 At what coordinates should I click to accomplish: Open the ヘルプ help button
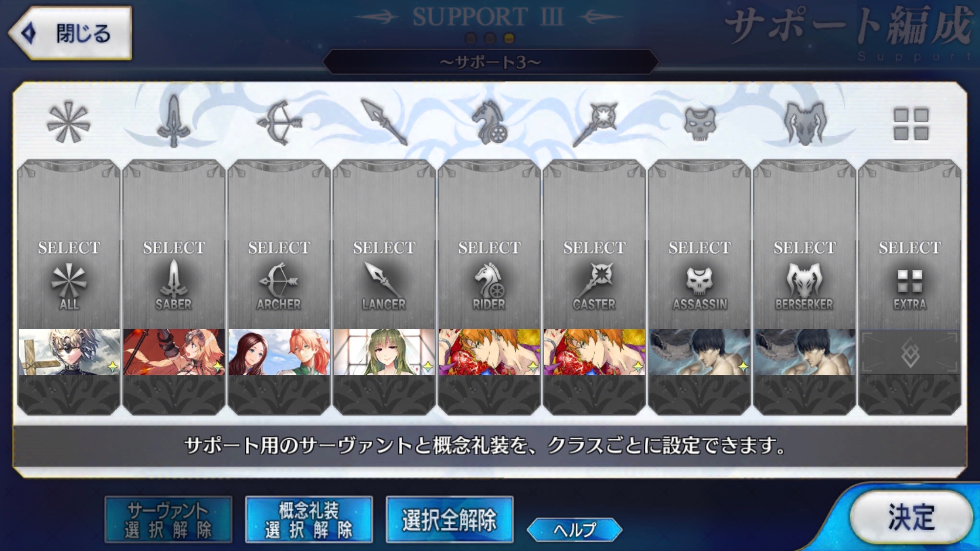point(575,529)
